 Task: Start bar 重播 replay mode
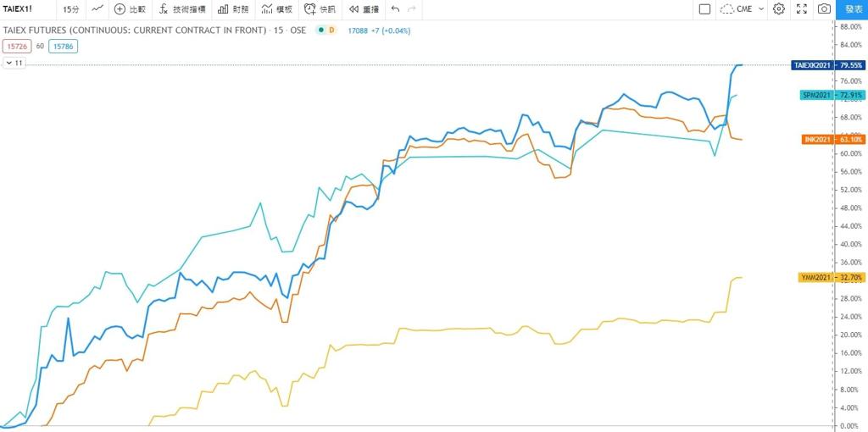364,8
